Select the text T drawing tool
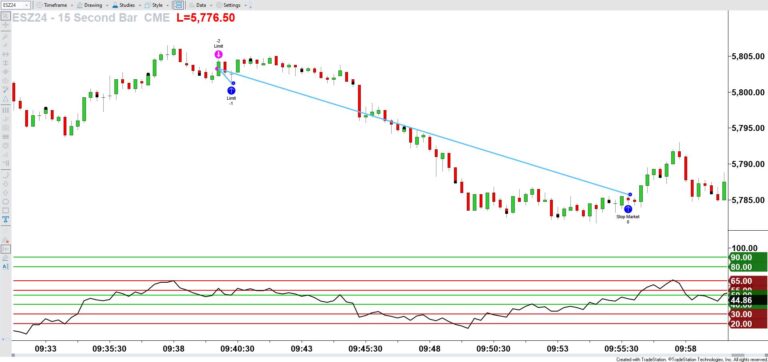Image resolution: width=768 pixels, height=362 pixels. pos(5,218)
